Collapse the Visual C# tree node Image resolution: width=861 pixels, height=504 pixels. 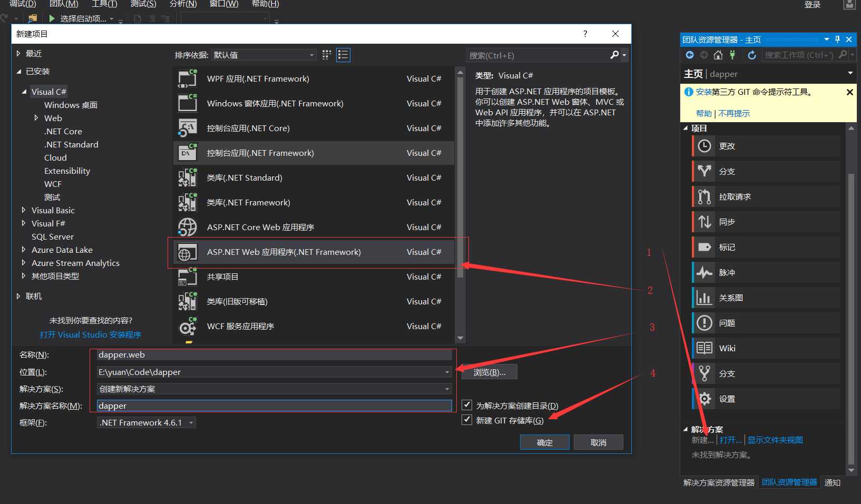(x=24, y=92)
